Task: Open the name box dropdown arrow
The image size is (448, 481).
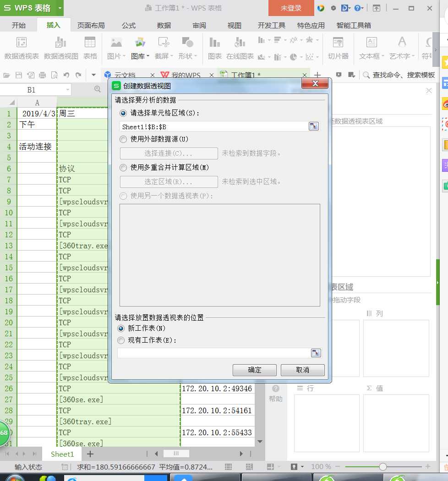Action: point(67,90)
